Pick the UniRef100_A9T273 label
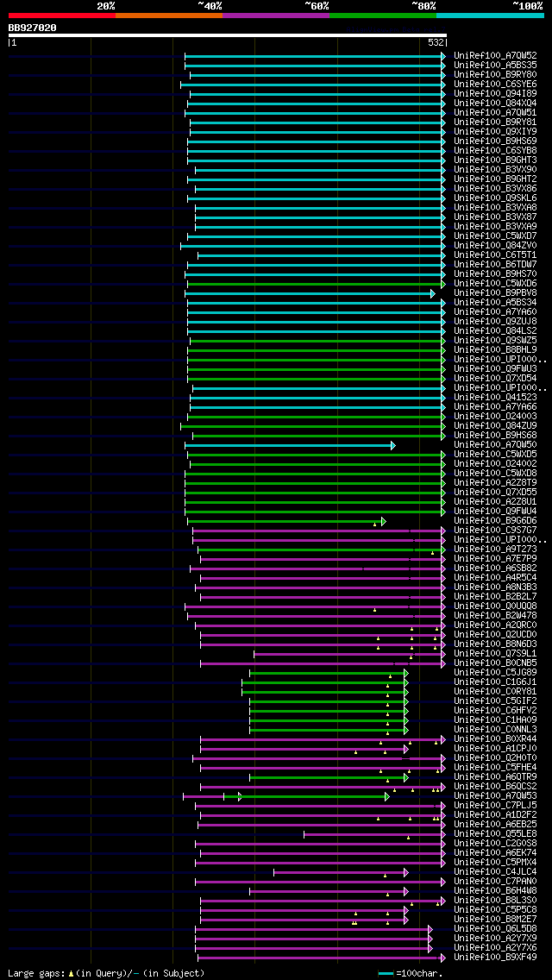The image size is (552, 980). click(x=495, y=550)
